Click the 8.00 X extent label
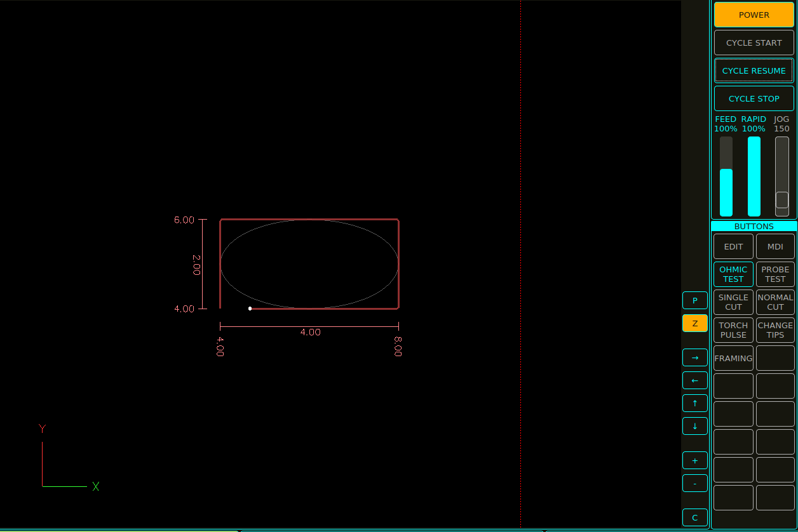The width and height of the screenshot is (798, 532). click(398, 347)
